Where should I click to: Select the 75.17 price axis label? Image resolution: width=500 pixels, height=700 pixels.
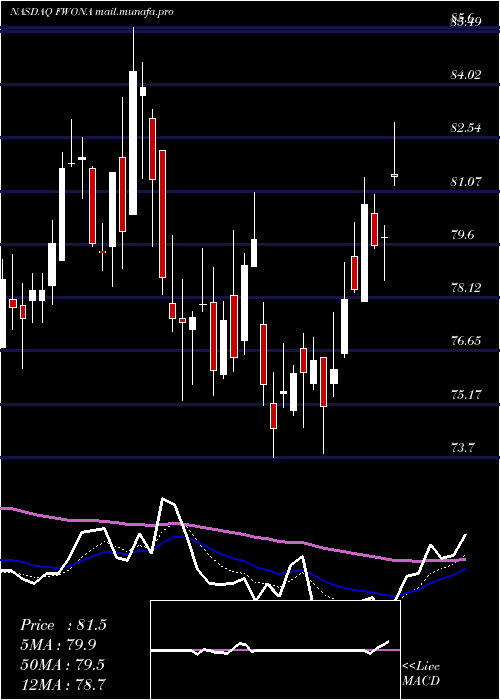coord(466,395)
